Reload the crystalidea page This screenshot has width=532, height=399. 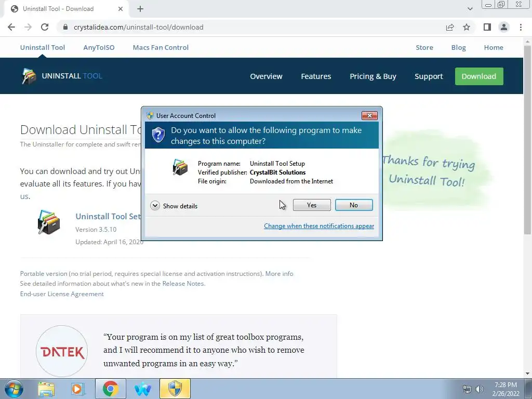(x=45, y=27)
